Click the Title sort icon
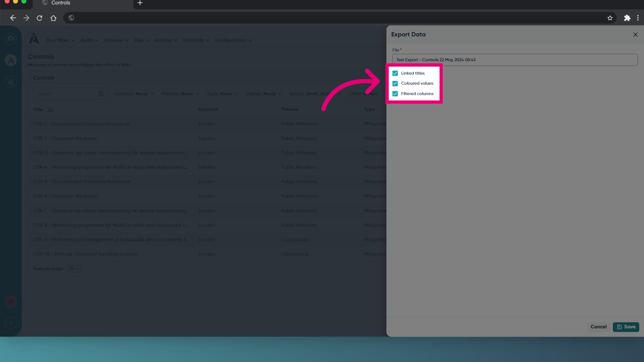Image resolution: width=644 pixels, height=362 pixels. pos(50,110)
